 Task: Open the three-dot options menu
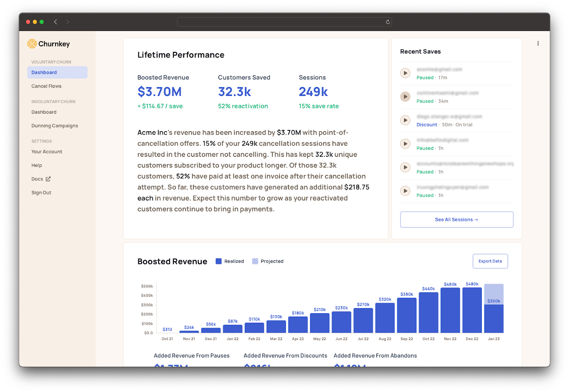pos(538,43)
